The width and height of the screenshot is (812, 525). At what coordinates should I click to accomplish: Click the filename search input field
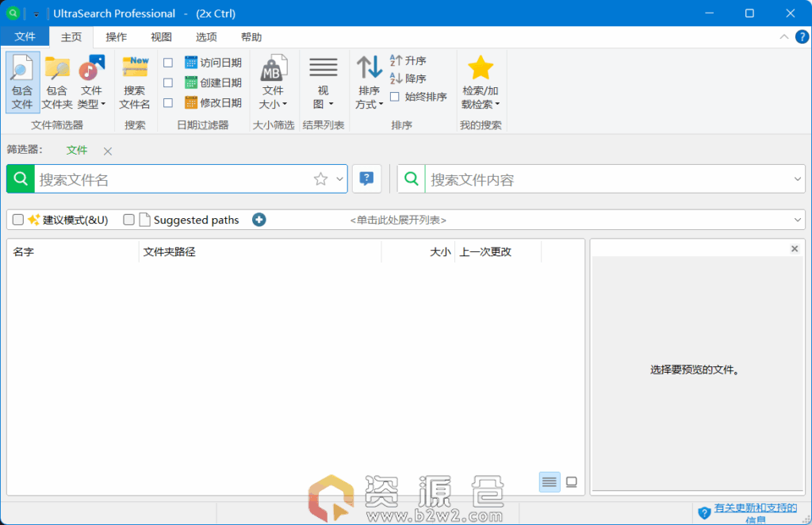pos(170,179)
